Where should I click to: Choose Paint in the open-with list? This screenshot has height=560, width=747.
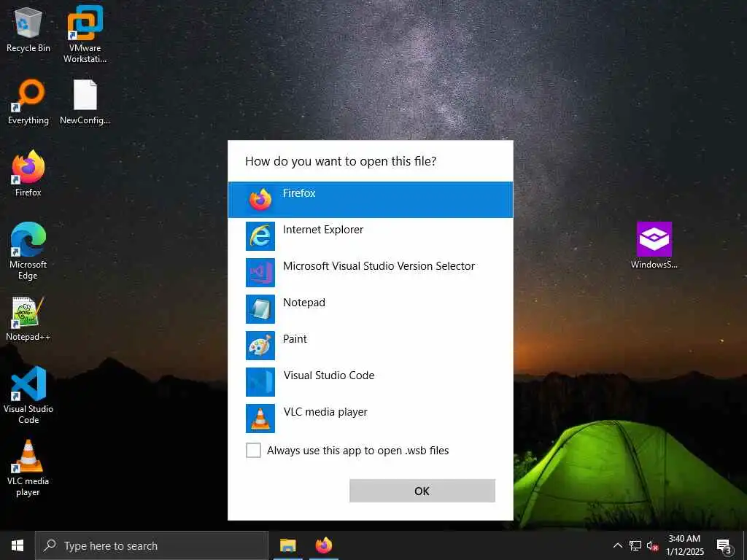(x=370, y=345)
